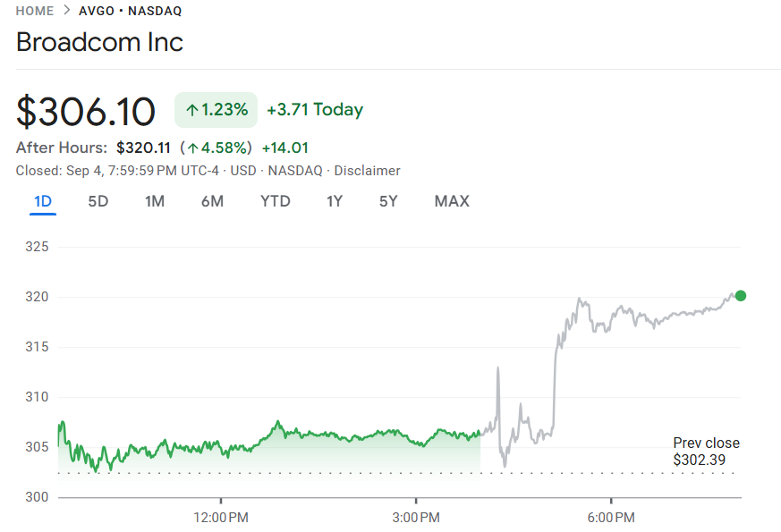Click the Broadcom Inc heading
The image size is (781, 532).
(x=99, y=42)
